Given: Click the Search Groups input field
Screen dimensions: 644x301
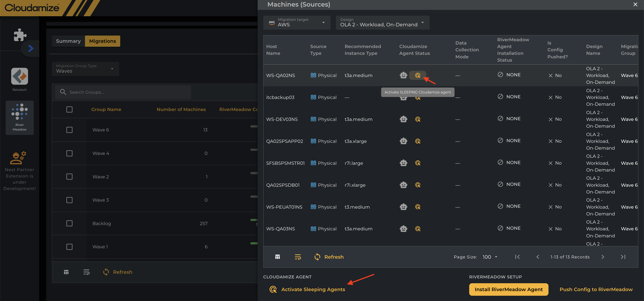Looking at the screenshot, I should coord(123,92).
